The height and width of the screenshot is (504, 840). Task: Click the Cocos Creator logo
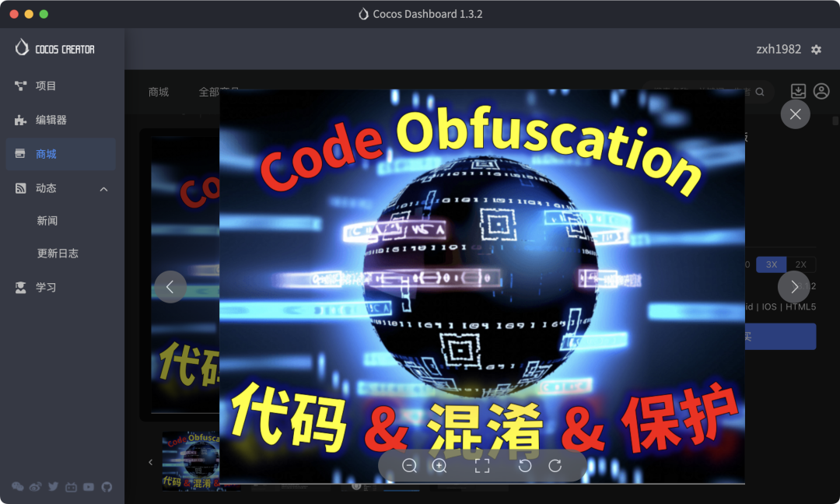tap(54, 48)
